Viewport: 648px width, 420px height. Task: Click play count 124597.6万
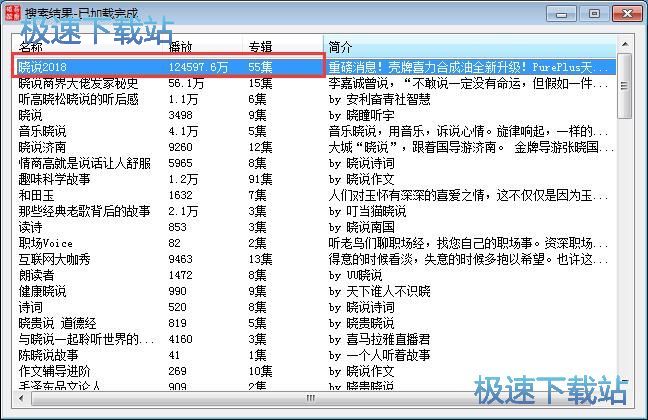(x=198, y=67)
